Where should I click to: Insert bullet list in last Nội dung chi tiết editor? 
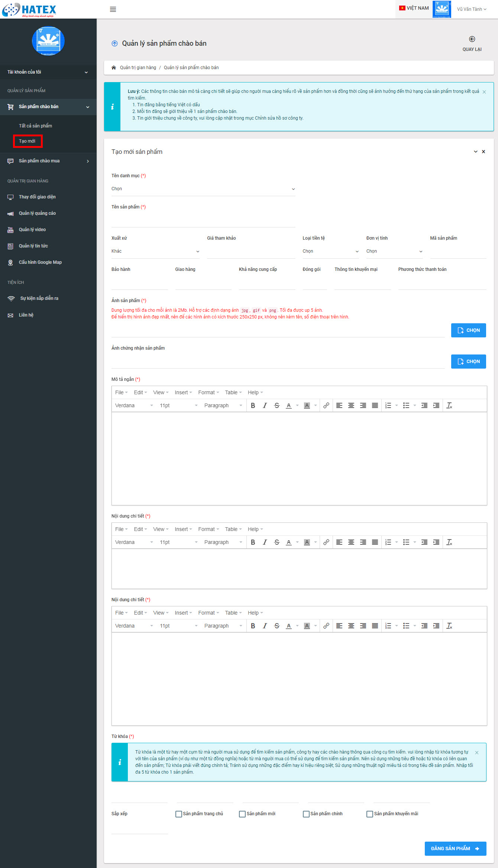click(406, 626)
